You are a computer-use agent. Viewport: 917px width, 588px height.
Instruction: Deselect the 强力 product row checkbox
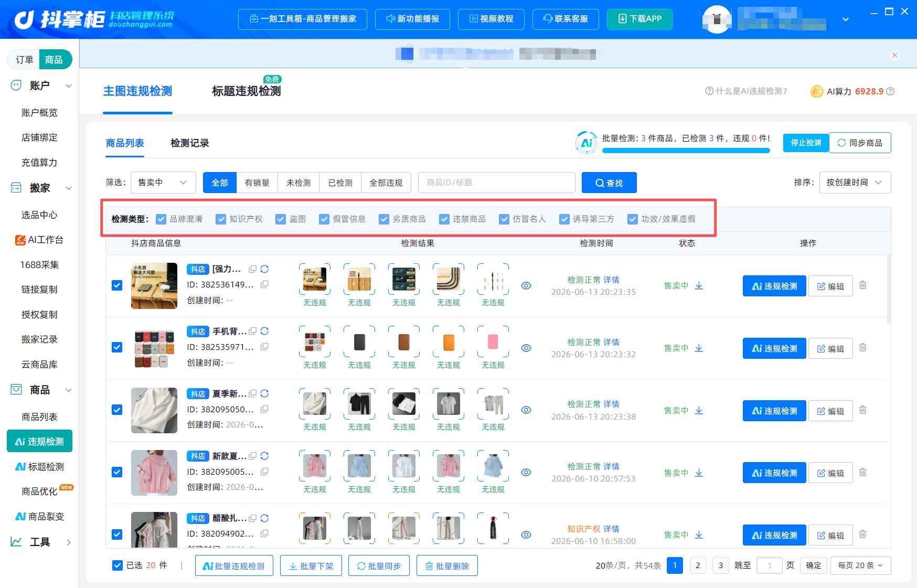point(117,285)
